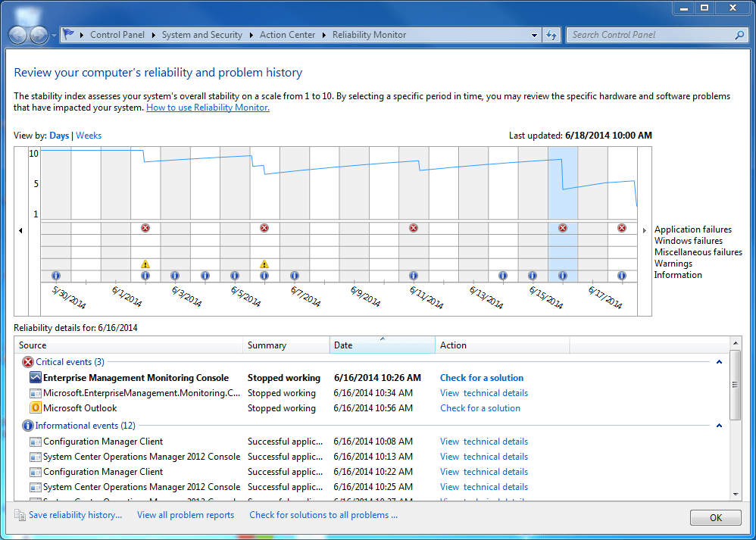Move chart to earlier dates with left arrow
This screenshot has width=756, height=540.
click(20, 231)
